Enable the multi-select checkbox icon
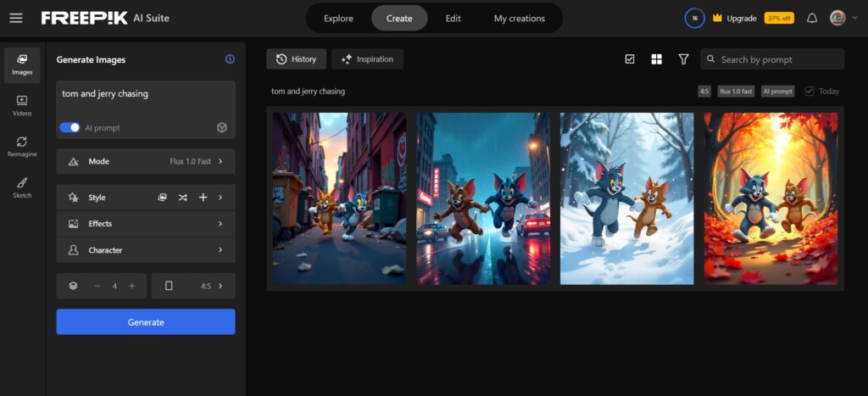 [x=629, y=59]
